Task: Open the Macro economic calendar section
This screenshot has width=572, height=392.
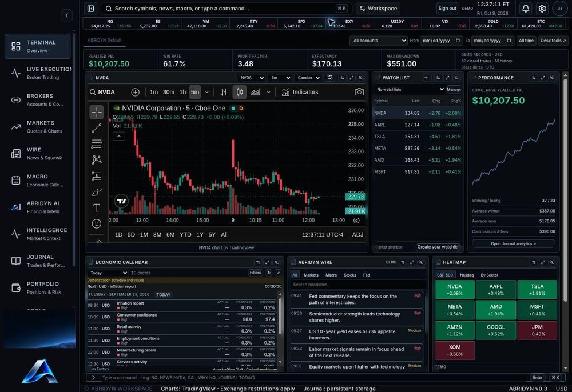Action: [38, 181]
